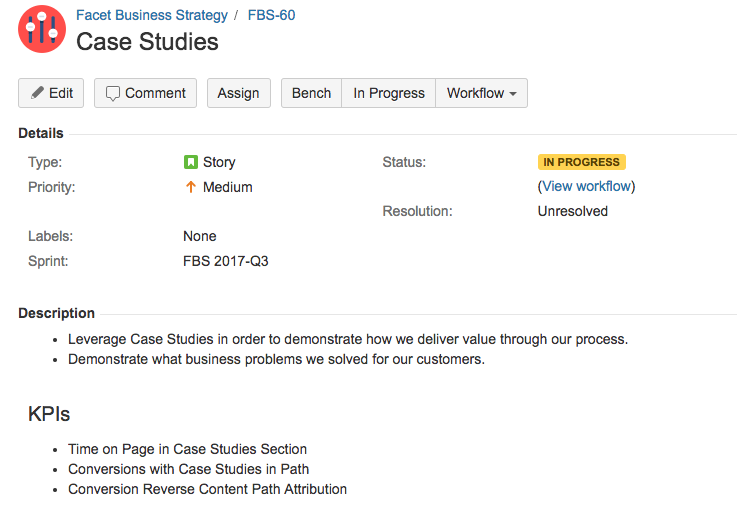The width and height of the screenshot is (755, 521).
Task: Open the View workflow link
Action: click(x=586, y=186)
